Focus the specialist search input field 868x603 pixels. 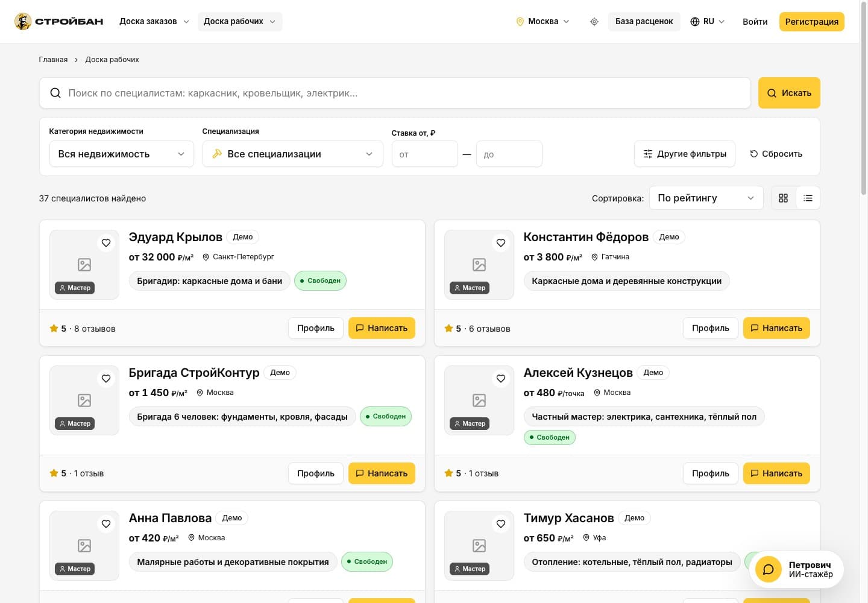coord(395,93)
